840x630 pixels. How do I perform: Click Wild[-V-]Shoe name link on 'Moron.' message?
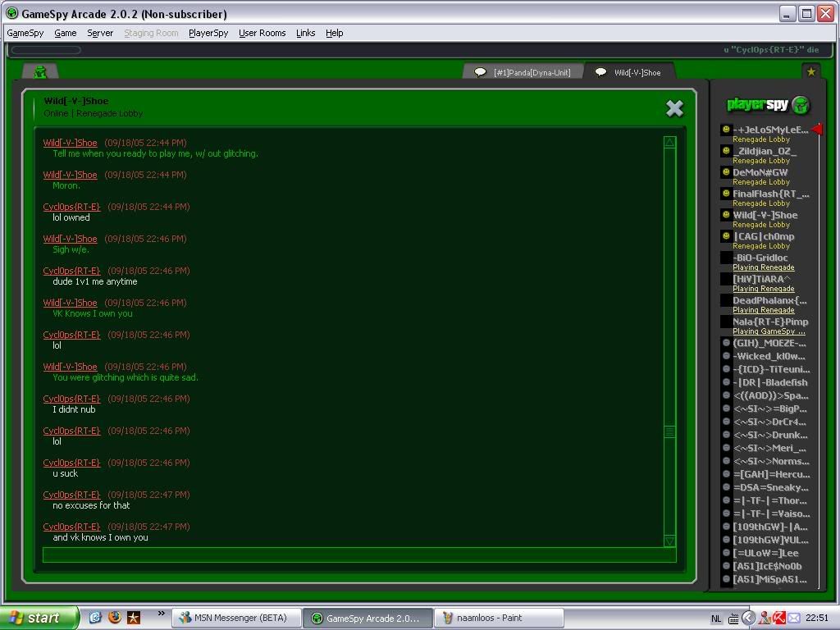71,175
